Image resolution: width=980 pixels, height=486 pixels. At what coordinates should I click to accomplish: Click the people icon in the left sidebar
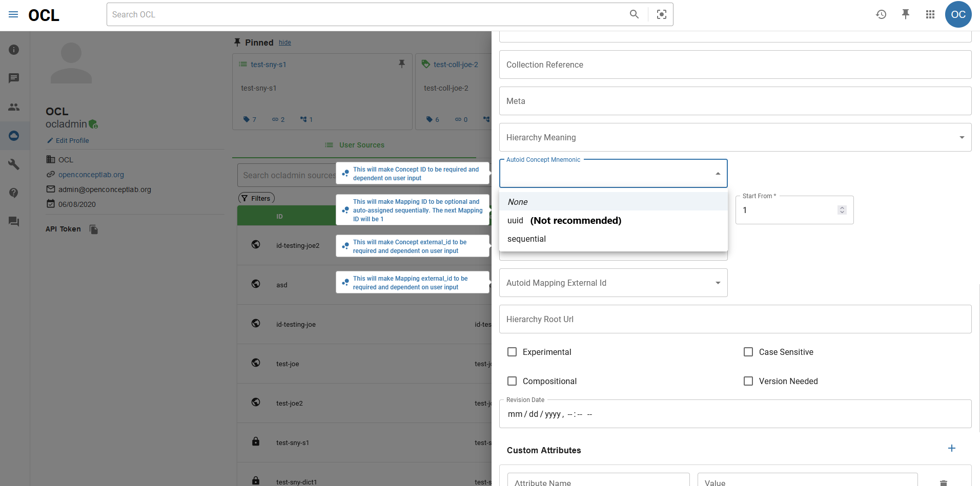click(14, 107)
